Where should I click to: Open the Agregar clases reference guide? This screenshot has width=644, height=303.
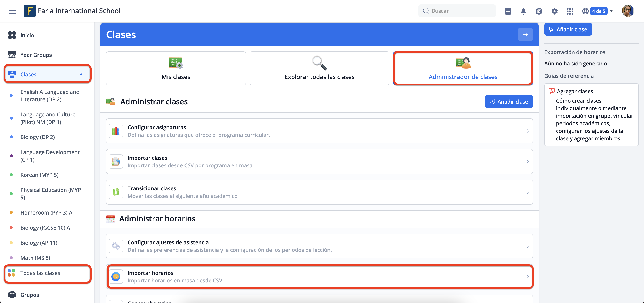click(x=575, y=91)
